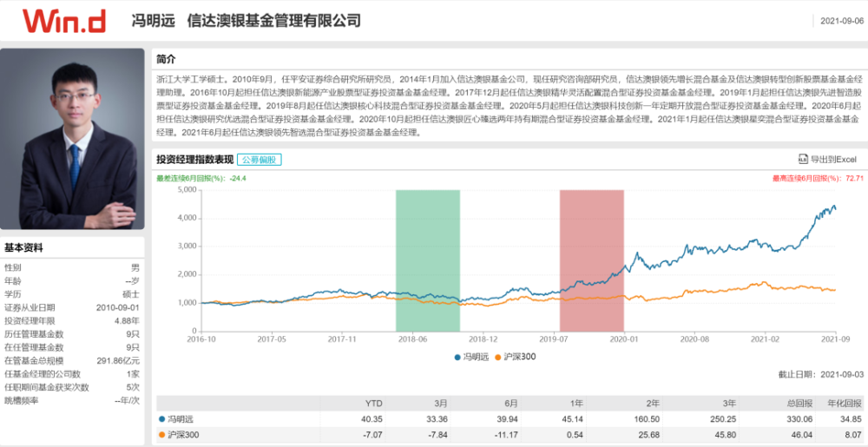The image size is (868, 447).
Task: Click 投资经理年限 value 4.88年
Action: click(127, 321)
